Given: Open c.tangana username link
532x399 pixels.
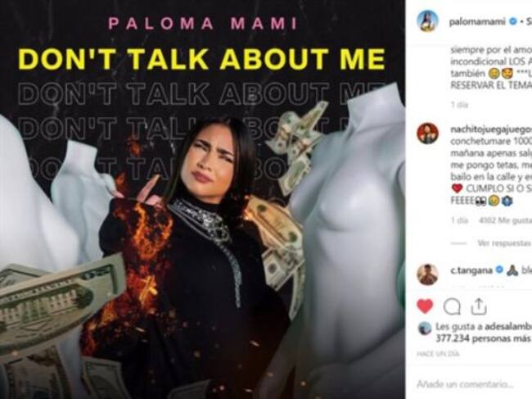Looking at the screenshot, I should 471,270.
